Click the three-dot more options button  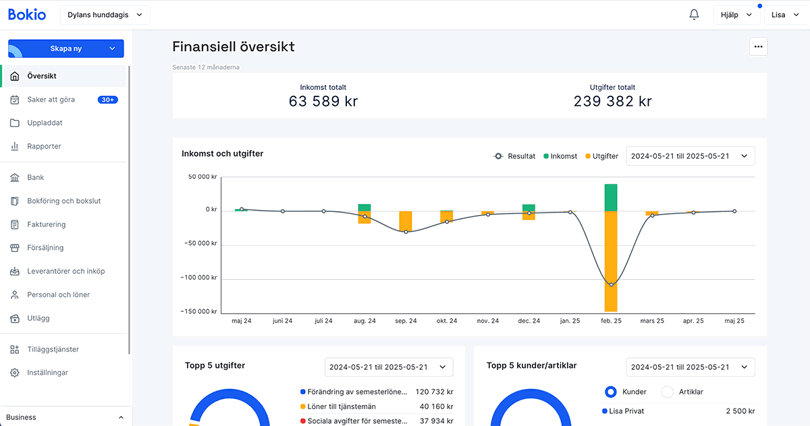(758, 47)
